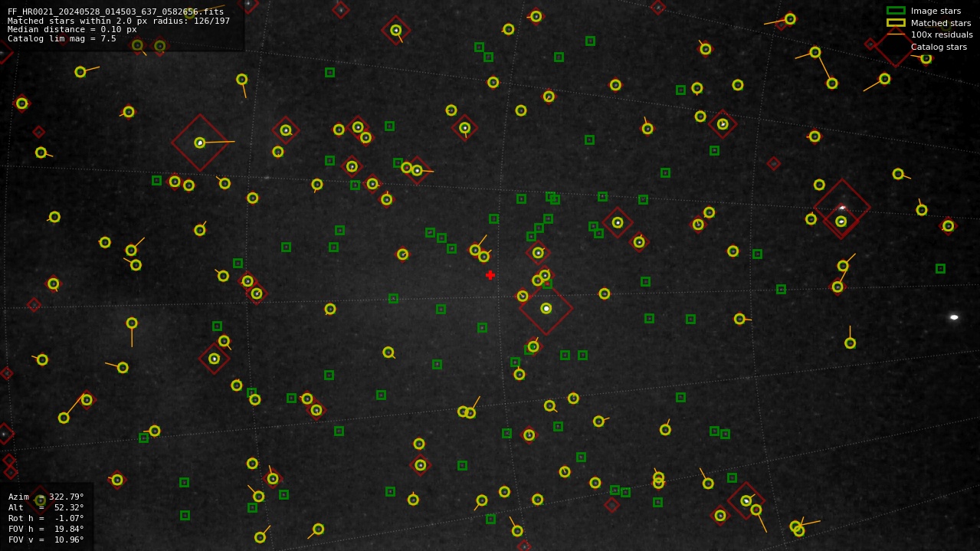Screen dimensions: 980x551
Task: Click the green Image stars legend swatch
Action: (x=896, y=11)
